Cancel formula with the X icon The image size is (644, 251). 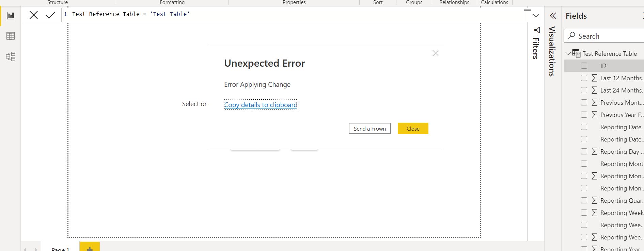point(34,15)
